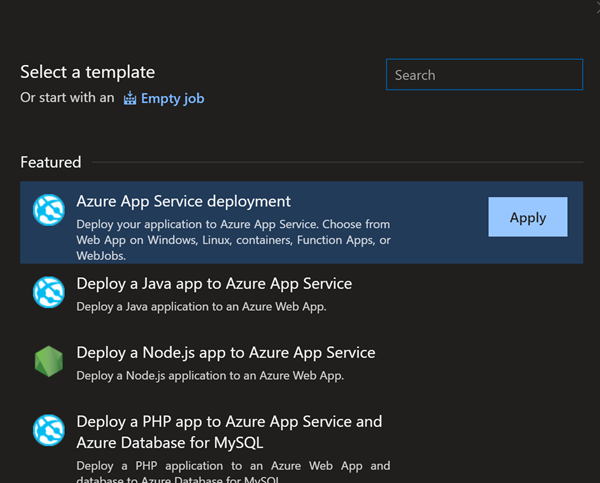Viewport: 600px width, 483px height.
Task: Click the Java application template description
Action: [201, 306]
